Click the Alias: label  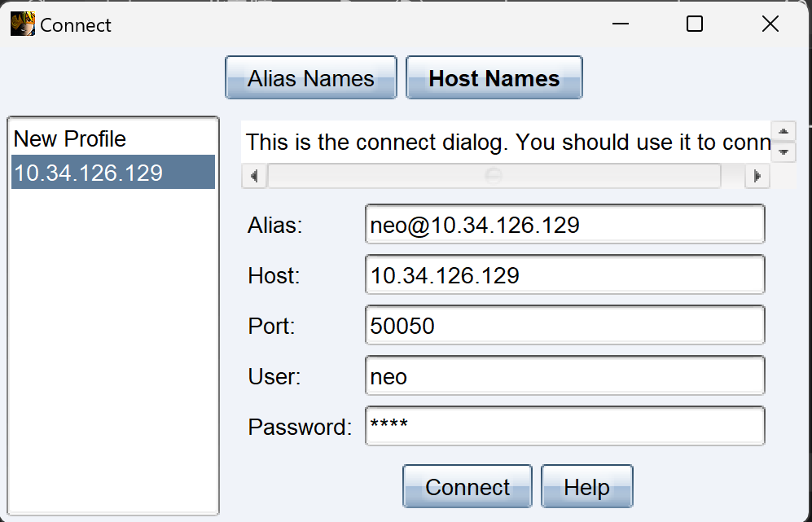coord(275,225)
